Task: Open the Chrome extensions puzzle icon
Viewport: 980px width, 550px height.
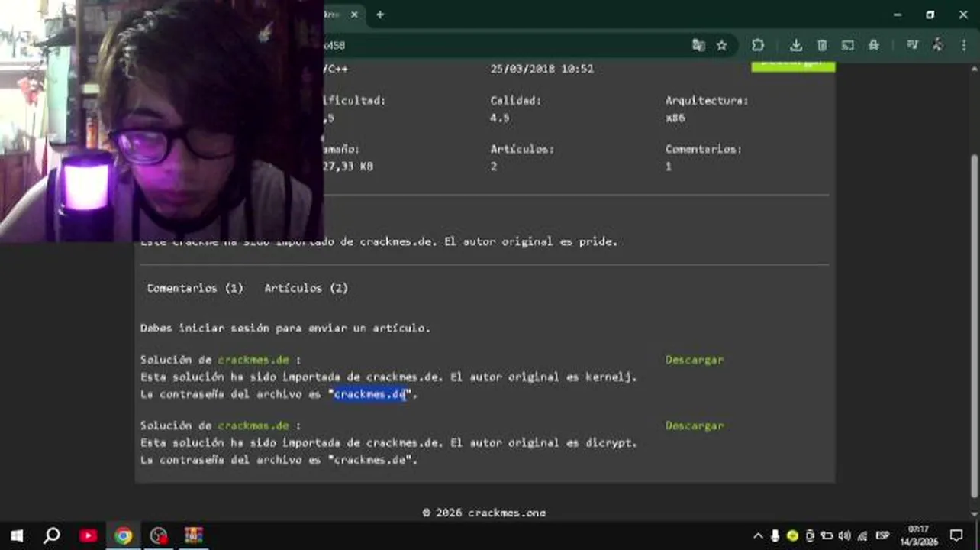Action: (x=758, y=45)
